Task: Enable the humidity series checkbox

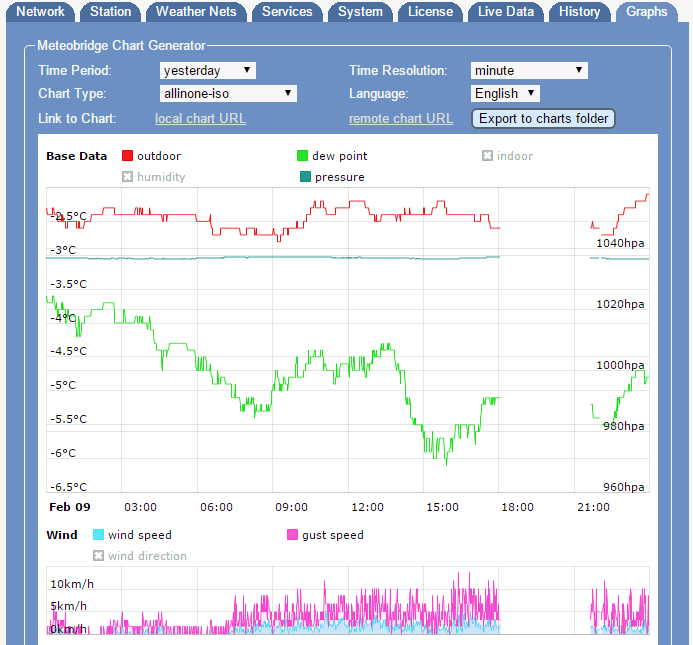Action: (x=127, y=177)
